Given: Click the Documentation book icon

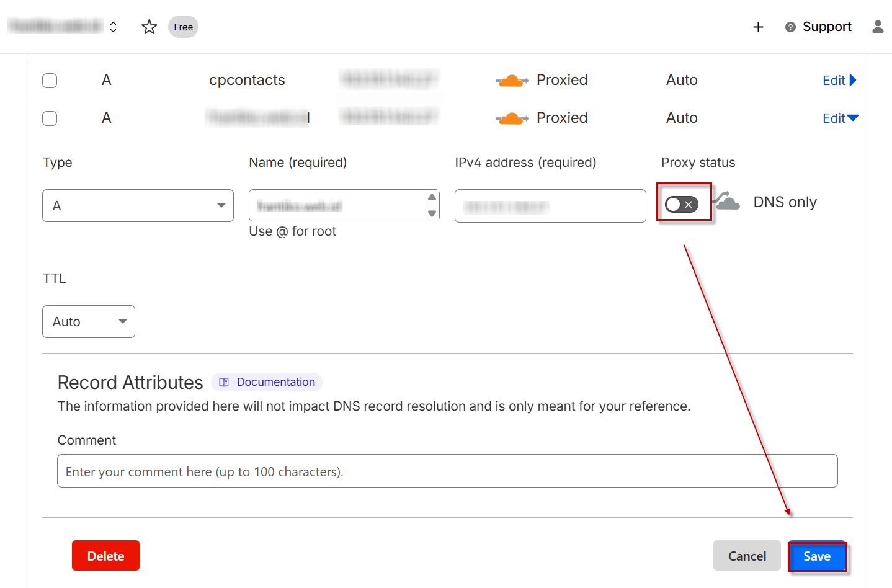Looking at the screenshot, I should click(225, 382).
